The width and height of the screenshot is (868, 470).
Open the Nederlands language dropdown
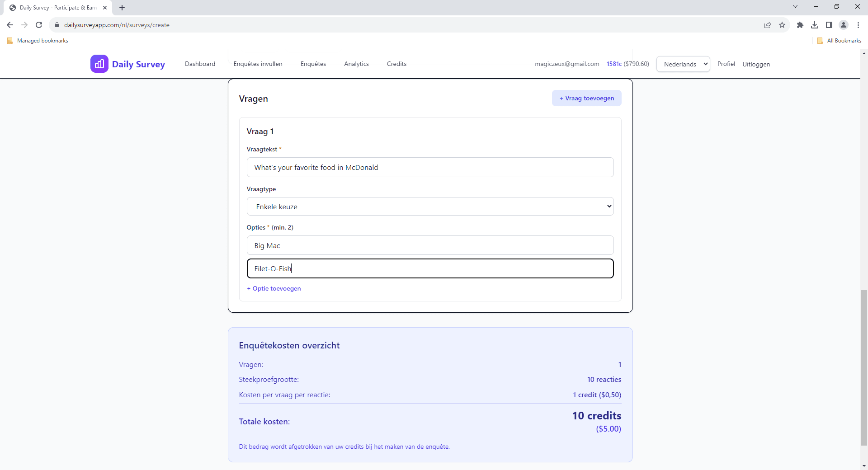[683, 64]
